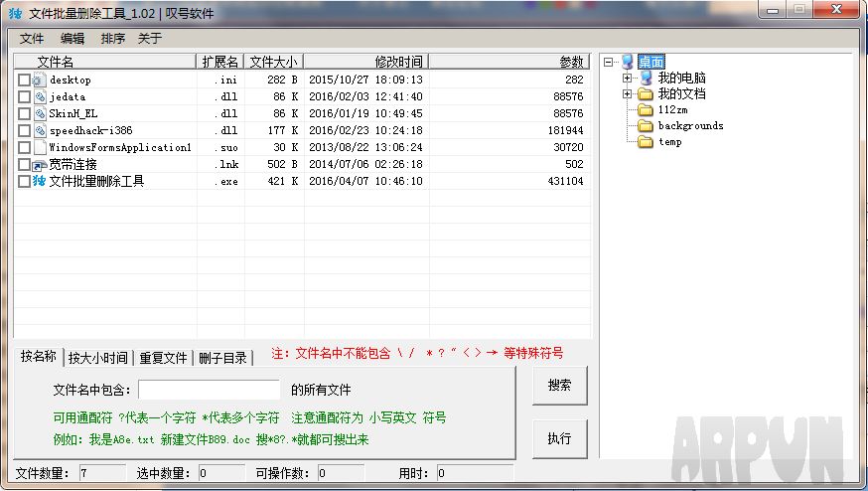
Task: Click the 搜索 button
Action: pyautogui.click(x=559, y=386)
